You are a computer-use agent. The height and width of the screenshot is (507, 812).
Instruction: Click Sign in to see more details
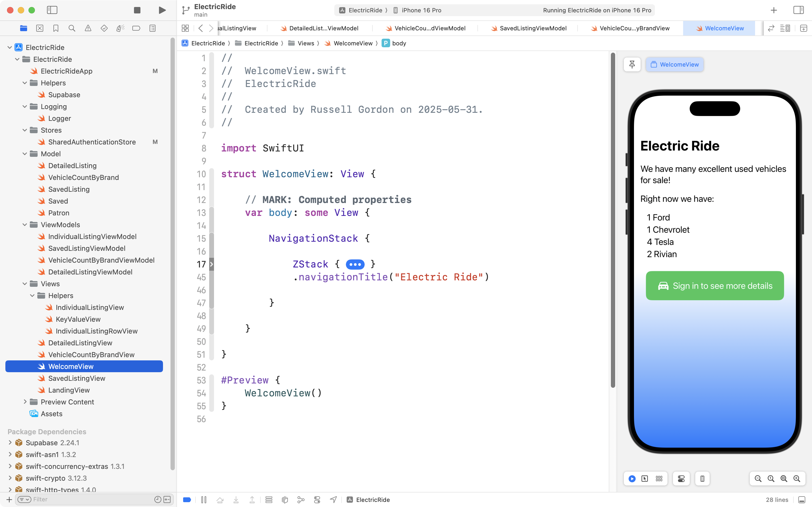pyautogui.click(x=715, y=286)
